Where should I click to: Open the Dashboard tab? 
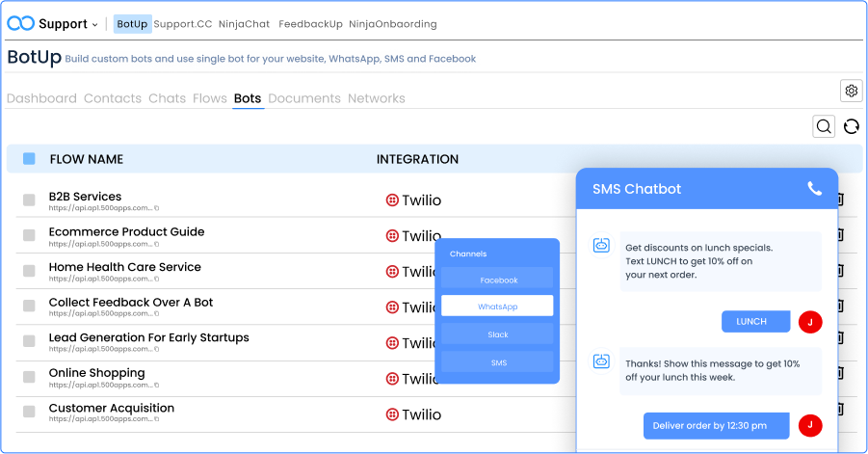coord(41,98)
